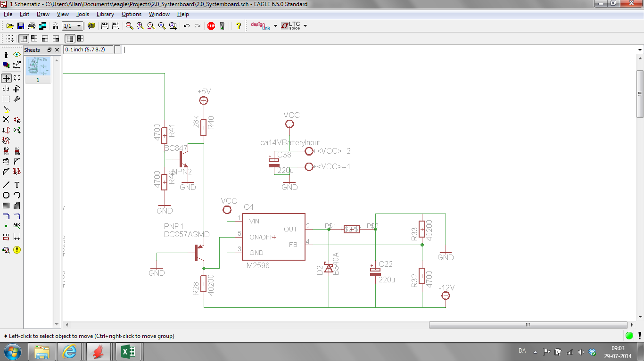Switch to board with Generate/switch to board icon
The height and width of the screenshot is (362, 644).
[x=55, y=26]
